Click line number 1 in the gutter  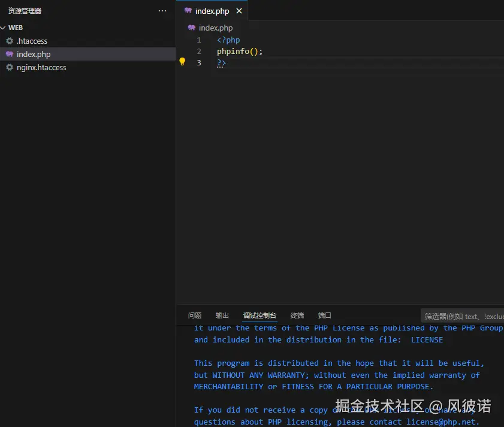(x=199, y=40)
